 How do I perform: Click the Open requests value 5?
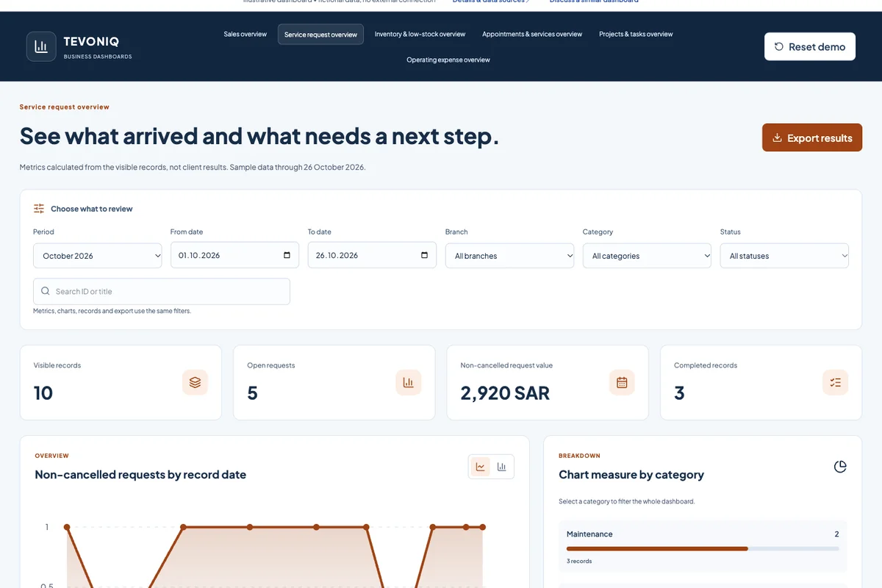coord(252,393)
